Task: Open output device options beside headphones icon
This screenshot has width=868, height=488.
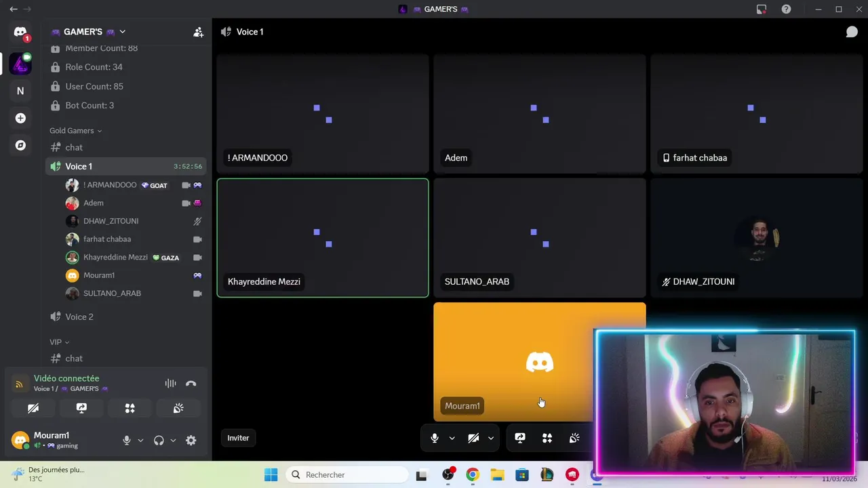Action: point(173,440)
